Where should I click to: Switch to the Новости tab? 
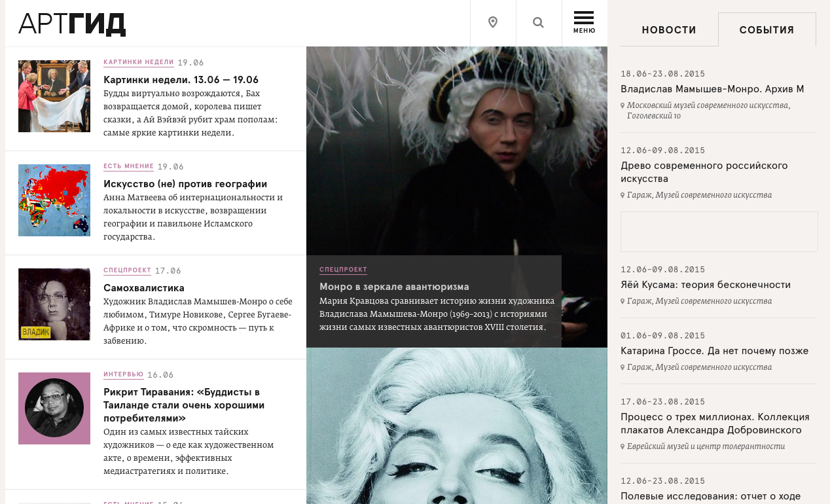point(668,30)
